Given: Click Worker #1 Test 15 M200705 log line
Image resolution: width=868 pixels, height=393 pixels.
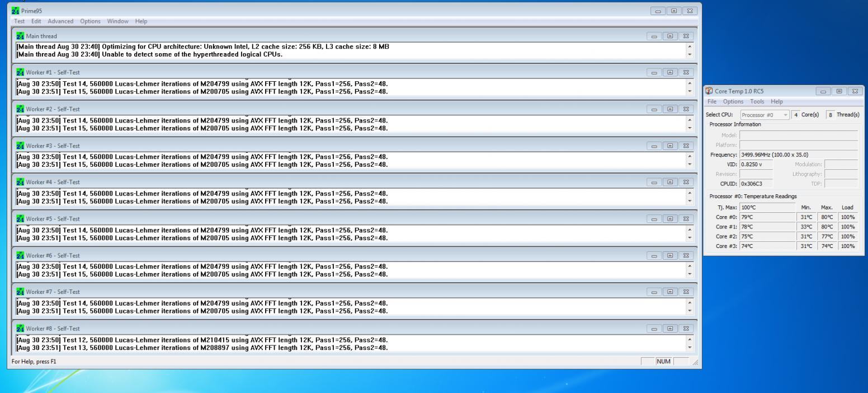Looking at the screenshot, I should (x=202, y=91).
